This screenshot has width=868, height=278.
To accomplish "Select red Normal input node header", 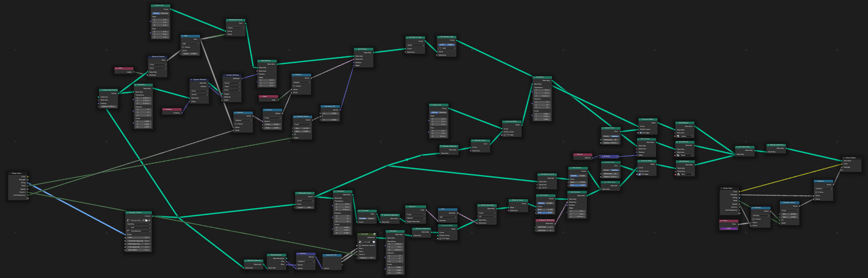I will pos(583,154).
